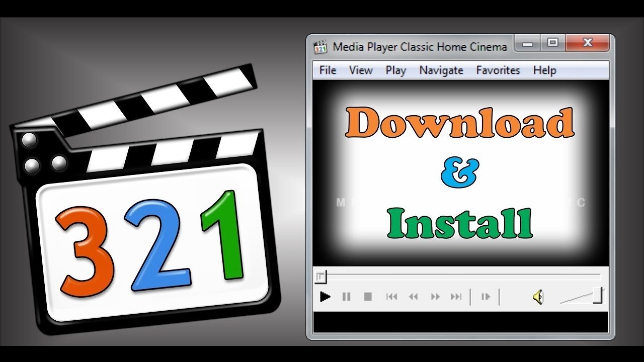Open the Favorites menu
Viewport: 644px width, 362px height.
click(498, 70)
